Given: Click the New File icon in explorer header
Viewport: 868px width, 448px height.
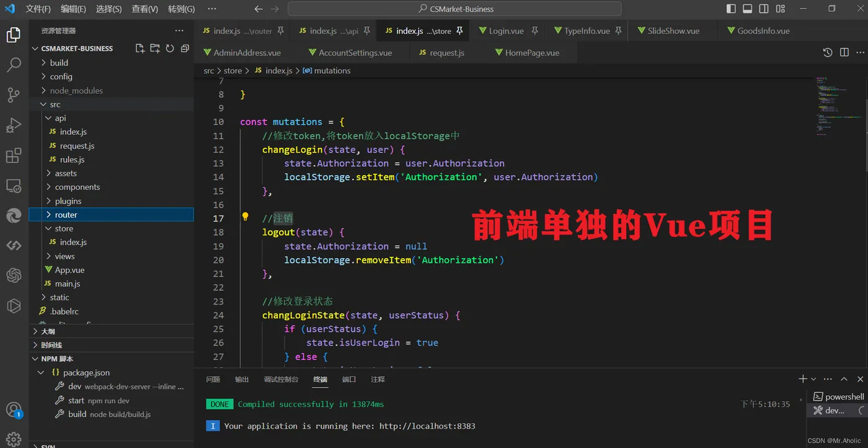Looking at the screenshot, I should (140, 48).
